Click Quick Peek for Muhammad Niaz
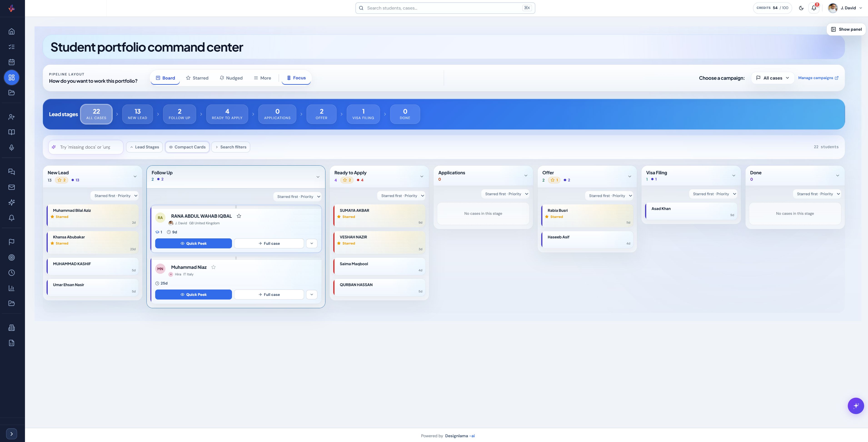The height and width of the screenshot is (442, 868). tap(193, 295)
